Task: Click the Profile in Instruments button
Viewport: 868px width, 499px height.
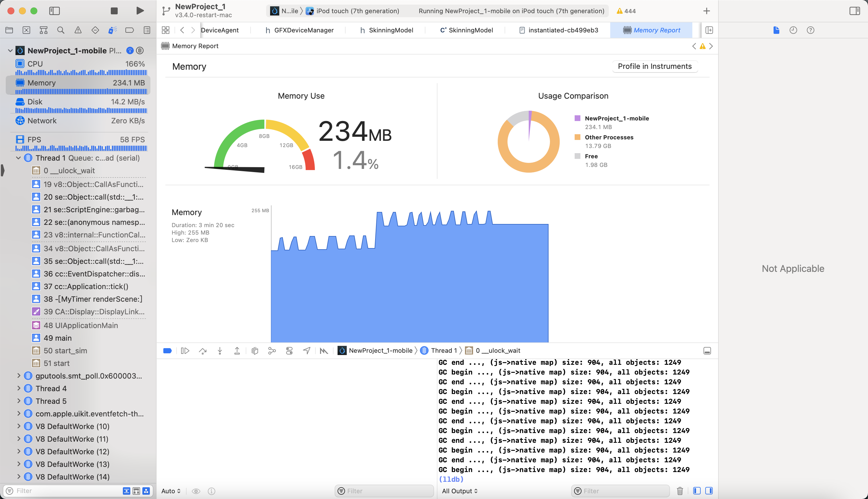Action: [x=654, y=66]
